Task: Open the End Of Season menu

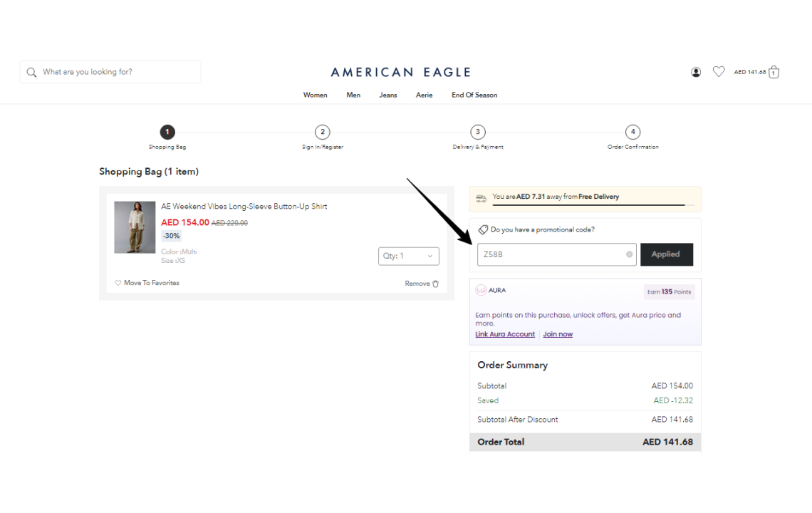Action: coord(474,95)
